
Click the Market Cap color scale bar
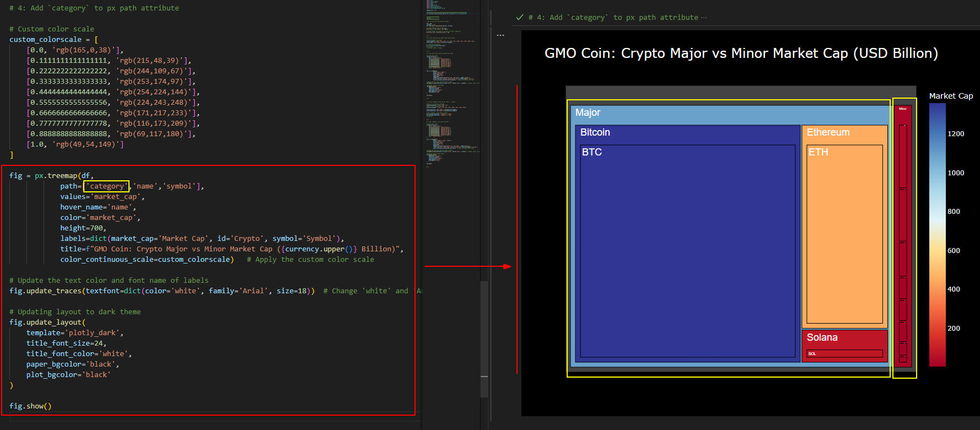[937, 235]
